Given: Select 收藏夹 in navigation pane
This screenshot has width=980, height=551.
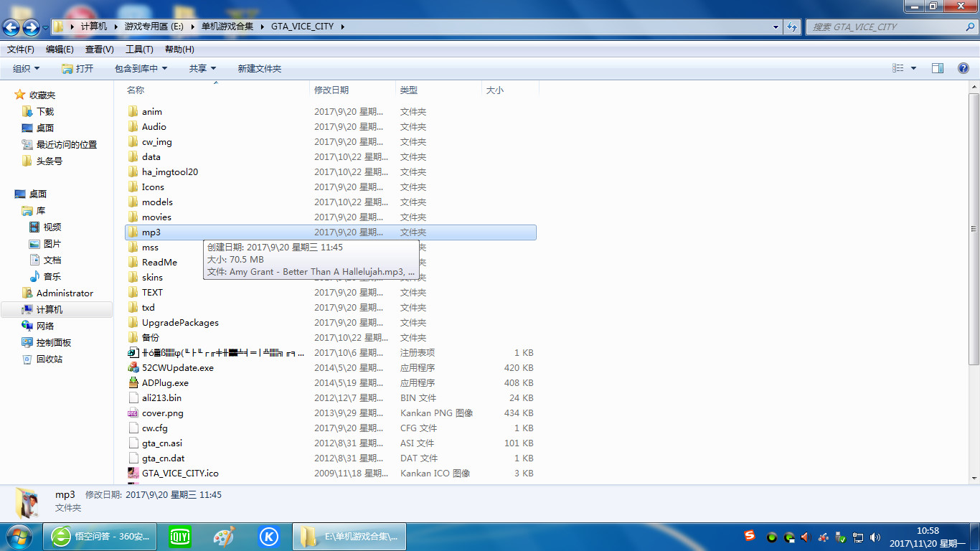Looking at the screenshot, I should coord(42,95).
